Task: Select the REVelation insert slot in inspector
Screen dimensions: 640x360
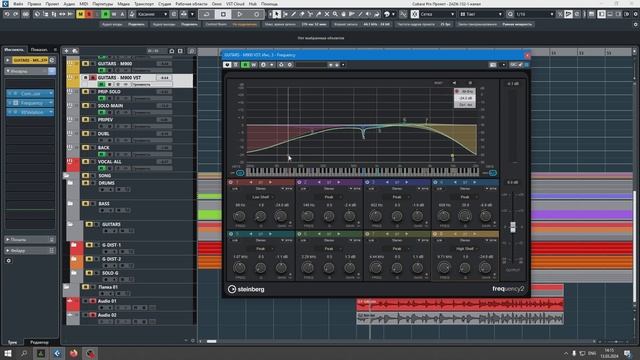Action: [x=30, y=112]
